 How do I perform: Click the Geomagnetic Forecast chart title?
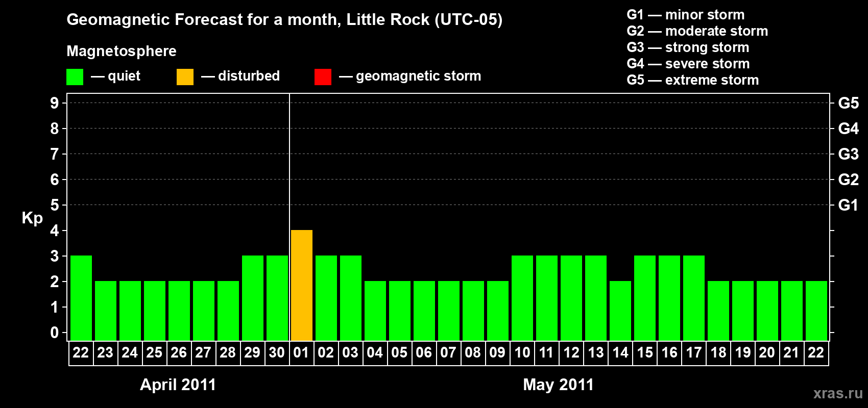pyautogui.click(x=284, y=19)
